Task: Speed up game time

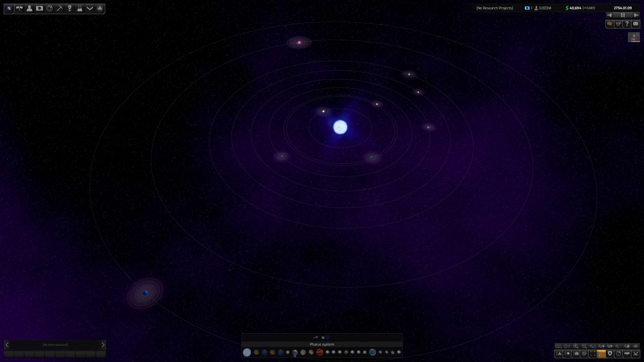Action: (x=636, y=15)
